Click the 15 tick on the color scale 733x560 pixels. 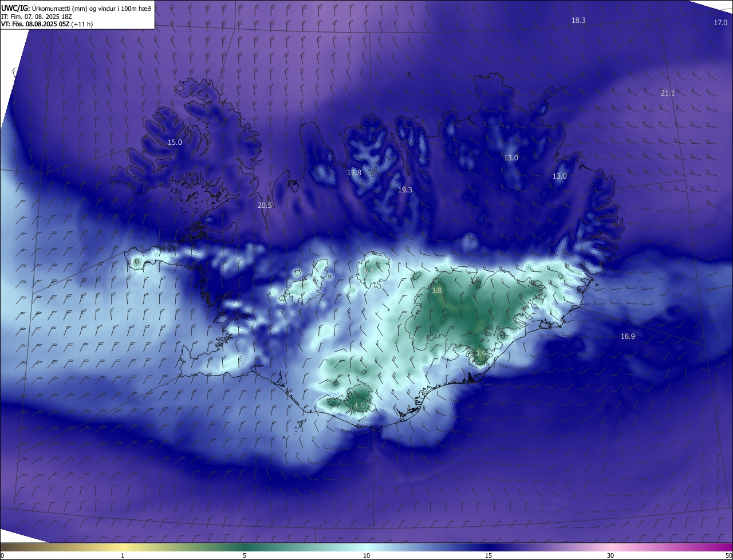[488, 555]
